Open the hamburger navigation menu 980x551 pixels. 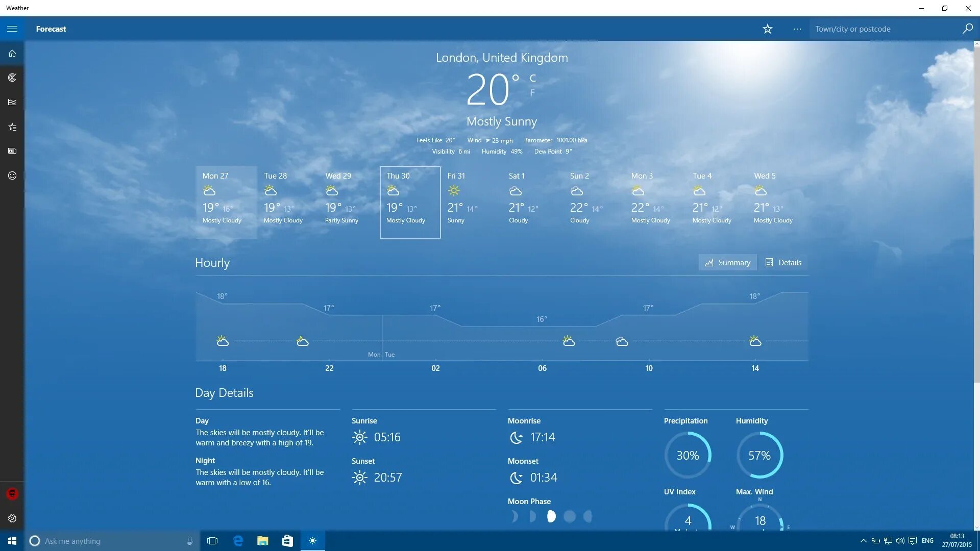point(12,29)
